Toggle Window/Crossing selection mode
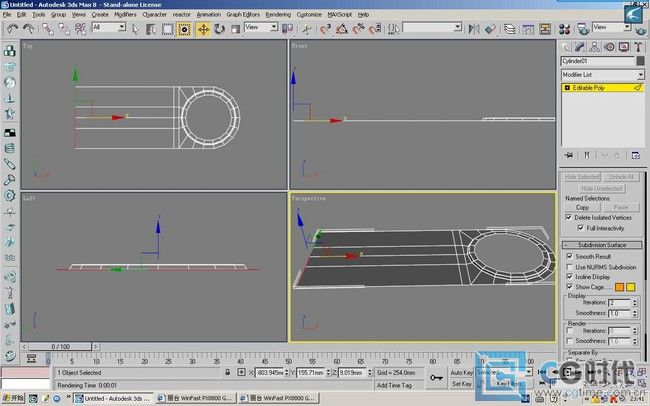This screenshot has height=406, width=650. [x=184, y=29]
